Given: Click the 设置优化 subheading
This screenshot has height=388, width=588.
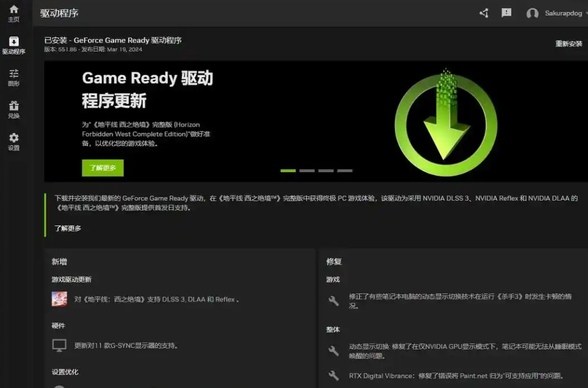Looking at the screenshot, I should coord(65,372).
